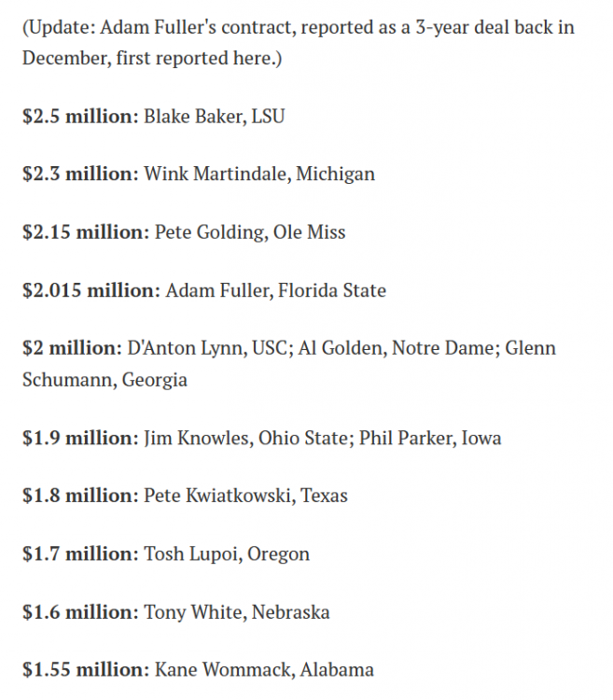
Task: Click the "$2.15 million" bold label
Action: [x=85, y=232]
